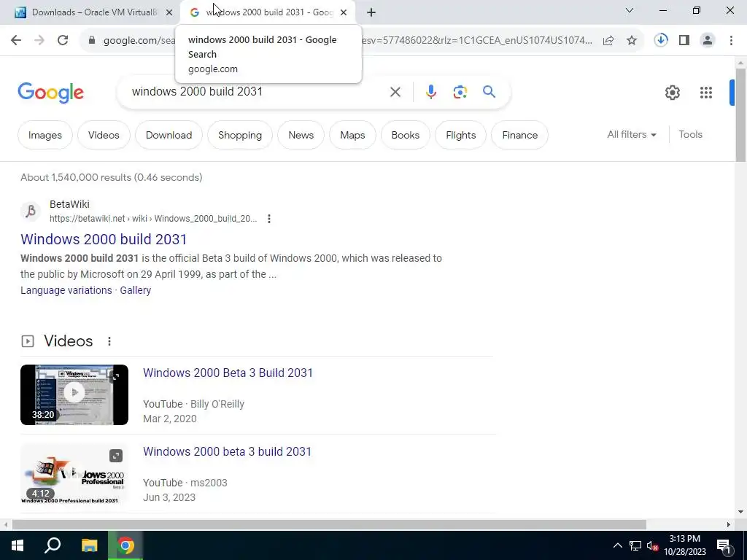Open Chrome downloads indicator
Image resolution: width=747 pixels, height=560 pixels.
(x=661, y=41)
